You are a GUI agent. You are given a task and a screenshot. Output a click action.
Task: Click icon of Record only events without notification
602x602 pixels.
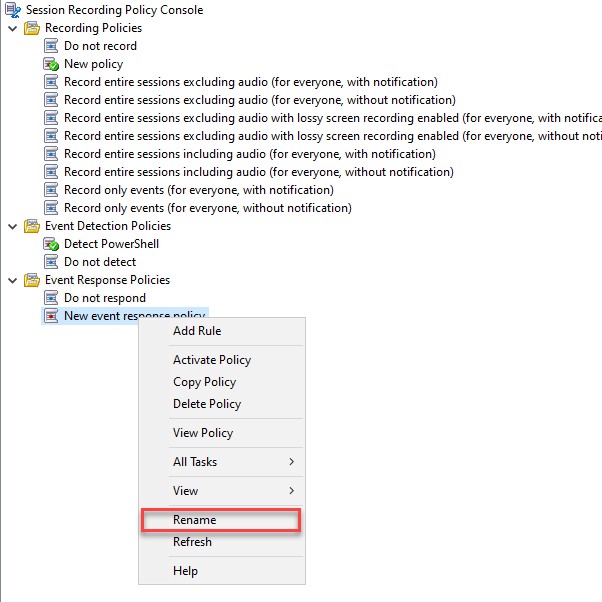[x=51, y=208]
